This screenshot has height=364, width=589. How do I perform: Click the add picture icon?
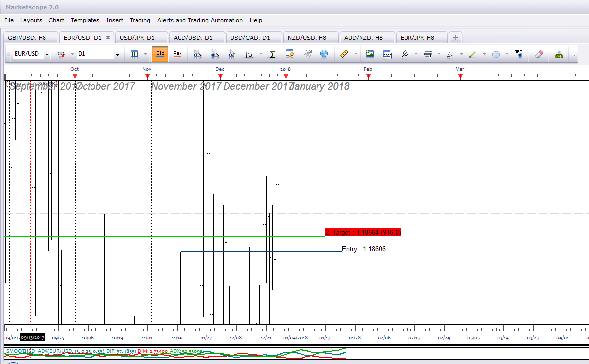pos(370,54)
